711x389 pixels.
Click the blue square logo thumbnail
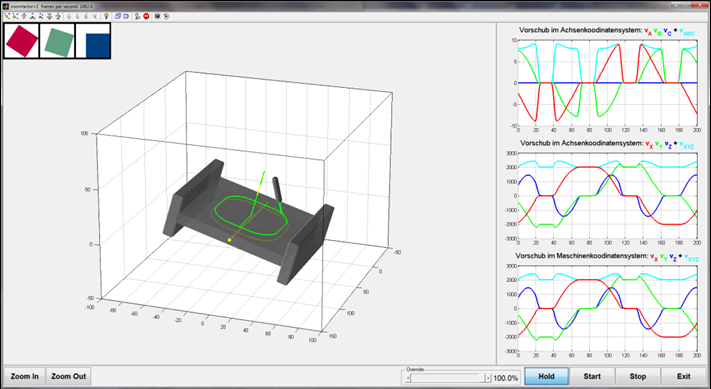[x=93, y=41]
